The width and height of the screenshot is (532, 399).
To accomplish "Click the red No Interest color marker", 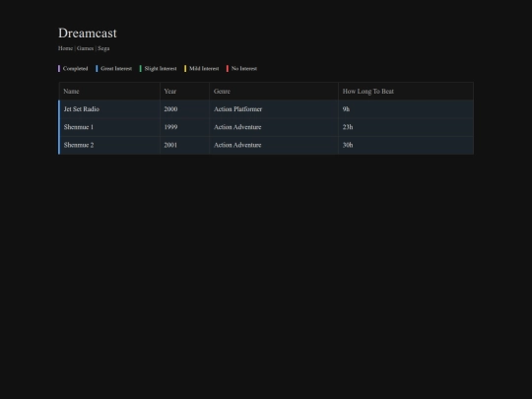I will pos(228,69).
